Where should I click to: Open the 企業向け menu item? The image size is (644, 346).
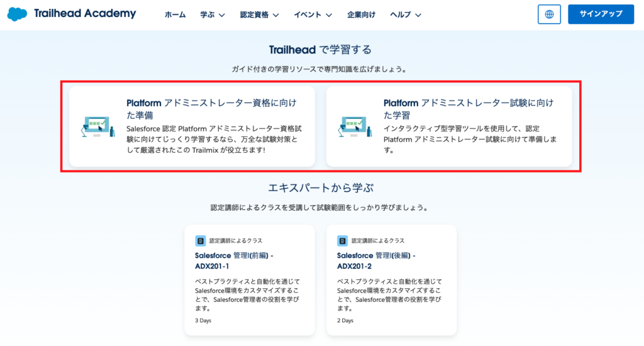click(x=361, y=15)
